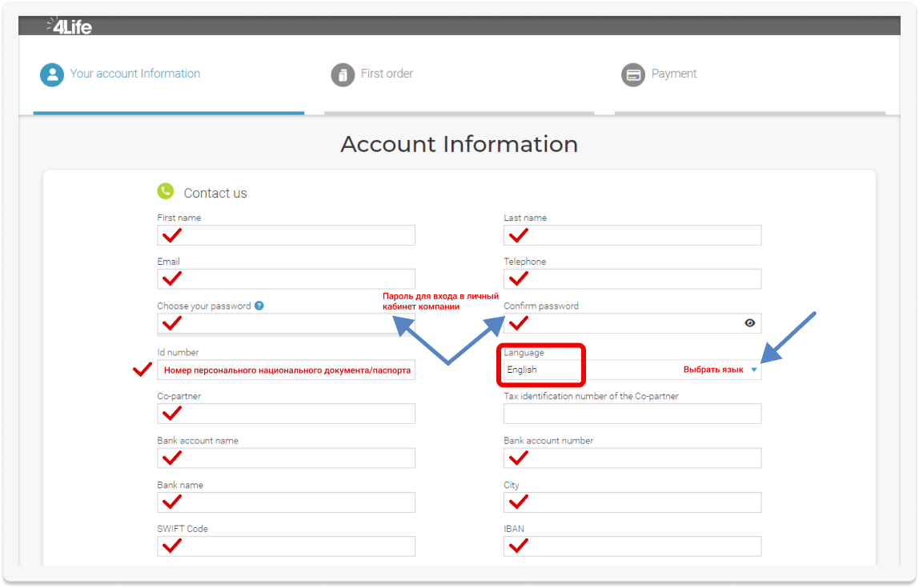919x588 pixels.
Task: Open the Payment step tab
Action: coord(673,74)
